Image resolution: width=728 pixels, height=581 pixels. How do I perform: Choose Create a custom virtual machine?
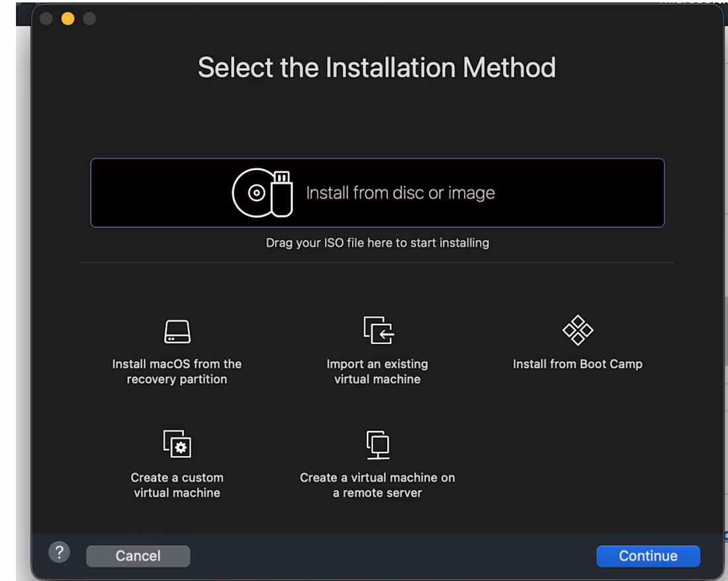click(177, 485)
